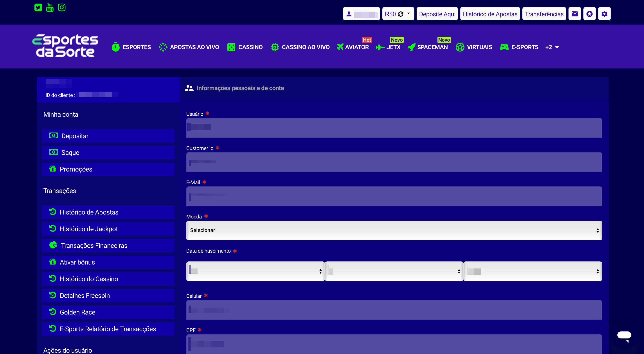Click the chip icon beside CASSINO AO VIVO
The image size is (644, 354).
tap(275, 47)
